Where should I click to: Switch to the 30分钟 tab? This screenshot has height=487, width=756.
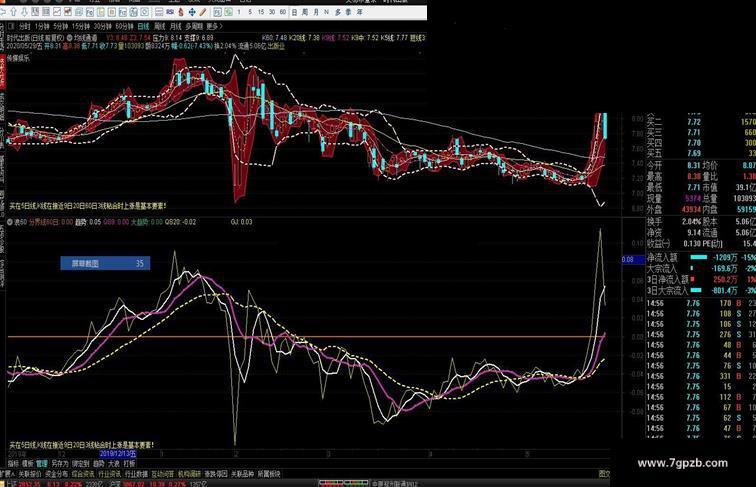(103, 27)
